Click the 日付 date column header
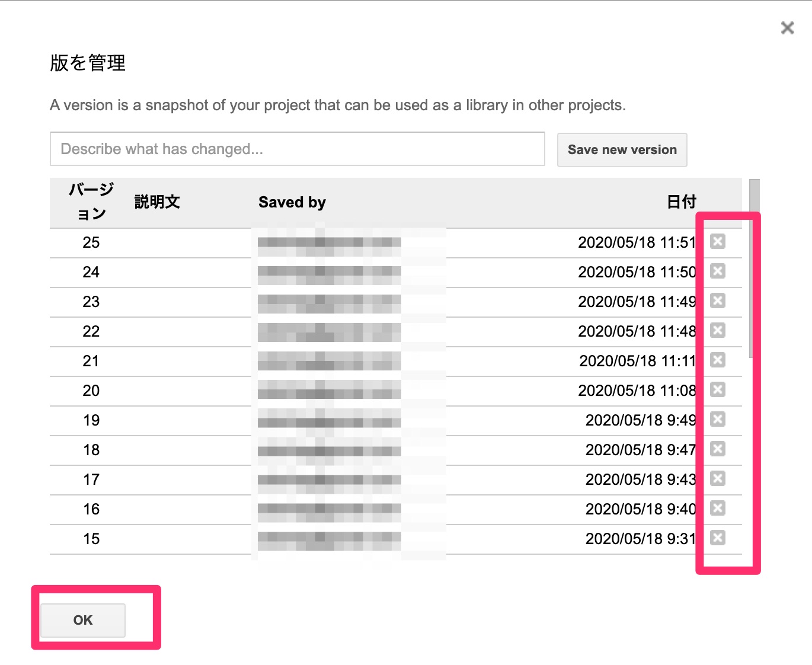 tap(681, 202)
